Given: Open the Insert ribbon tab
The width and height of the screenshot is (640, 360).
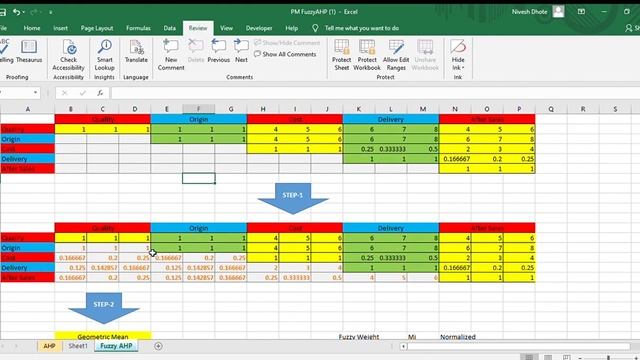Looking at the screenshot, I should (x=60, y=28).
